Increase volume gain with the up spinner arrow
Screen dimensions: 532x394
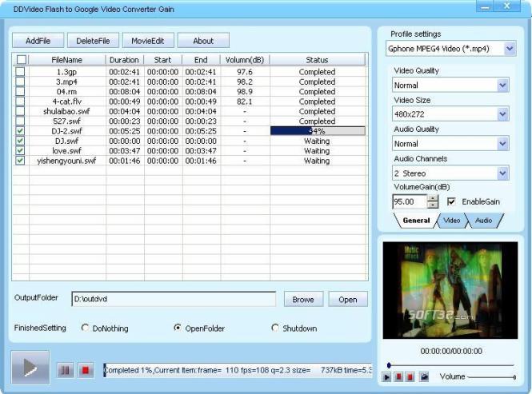pos(433,198)
